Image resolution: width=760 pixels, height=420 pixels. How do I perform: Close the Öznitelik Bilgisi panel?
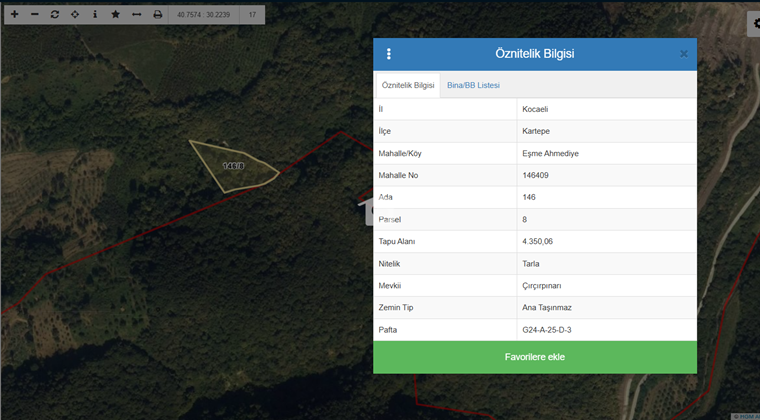[x=684, y=54]
